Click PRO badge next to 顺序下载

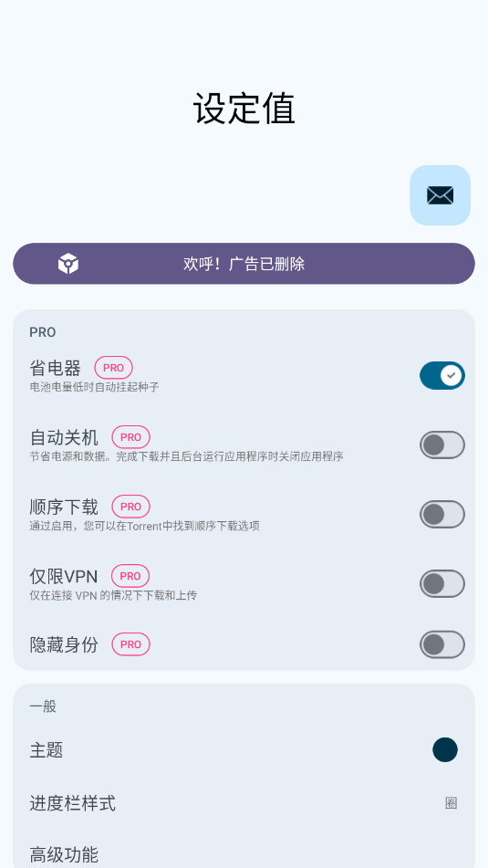(x=131, y=507)
